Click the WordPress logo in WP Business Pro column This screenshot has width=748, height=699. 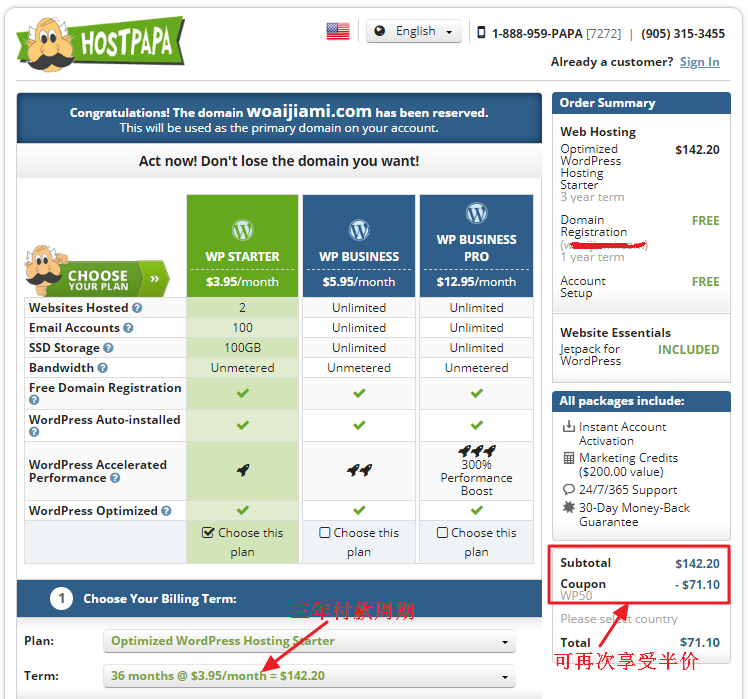pos(477,213)
